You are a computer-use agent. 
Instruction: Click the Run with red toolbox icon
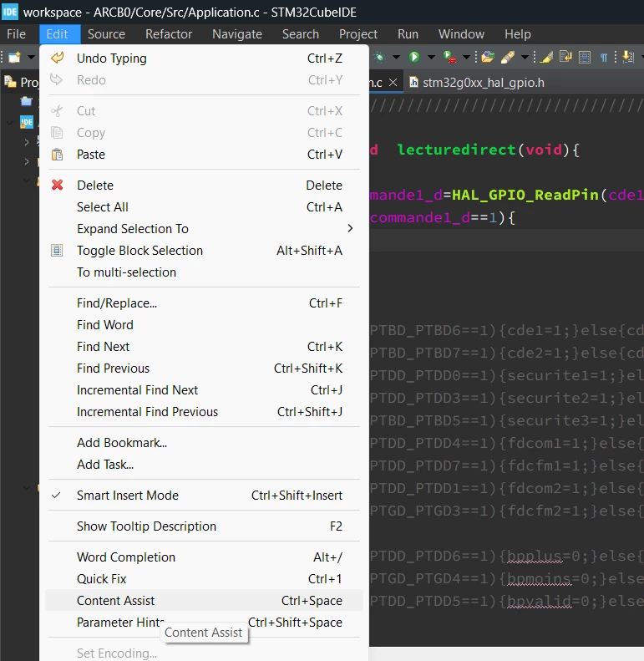tap(449, 57)
